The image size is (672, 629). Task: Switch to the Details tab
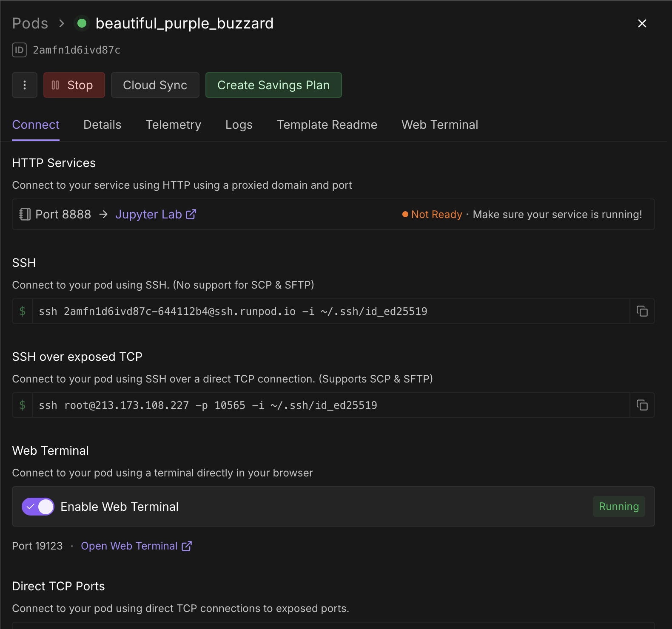click(102, 125)
